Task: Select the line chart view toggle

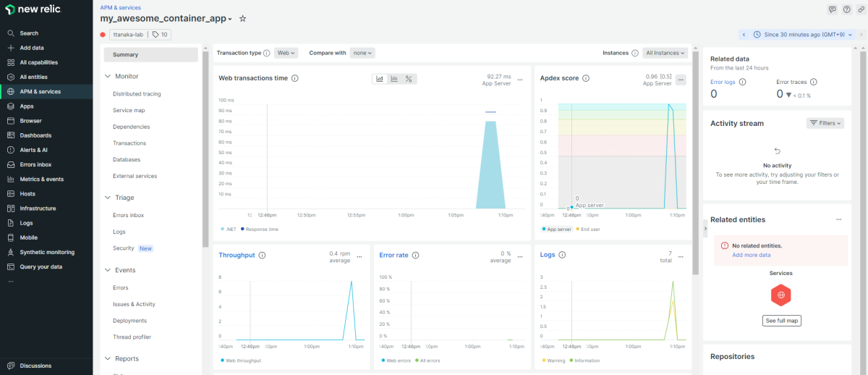Action: pos(380,79)
